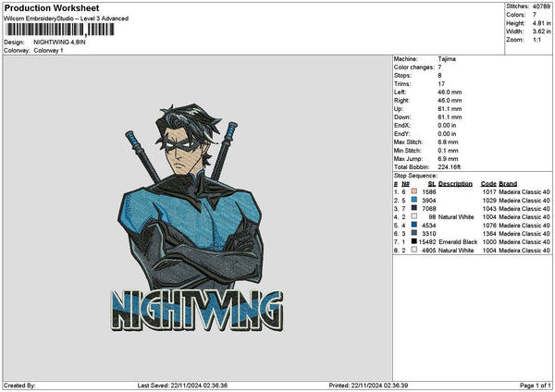Click the stitch count '40789'

(541, 6)
